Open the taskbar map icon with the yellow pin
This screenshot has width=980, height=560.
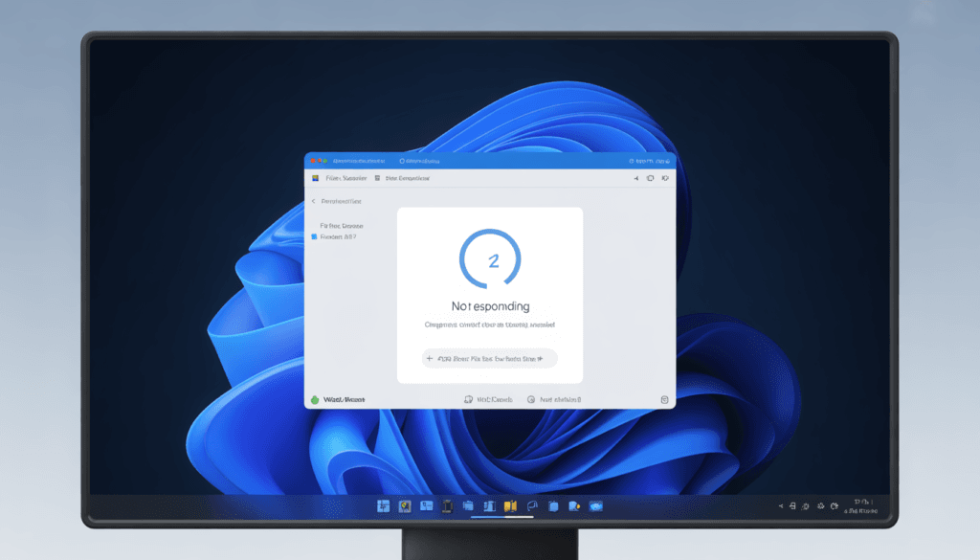point(405,506)
